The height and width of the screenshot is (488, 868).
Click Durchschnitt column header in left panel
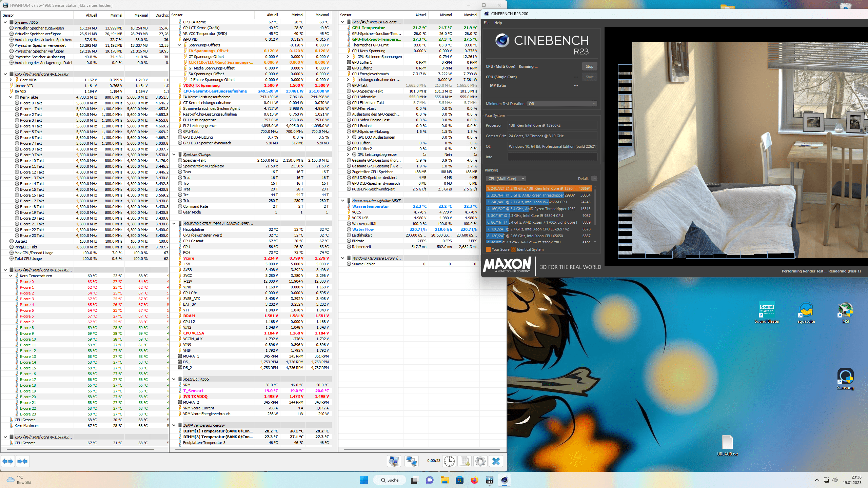tap(162, 15)
